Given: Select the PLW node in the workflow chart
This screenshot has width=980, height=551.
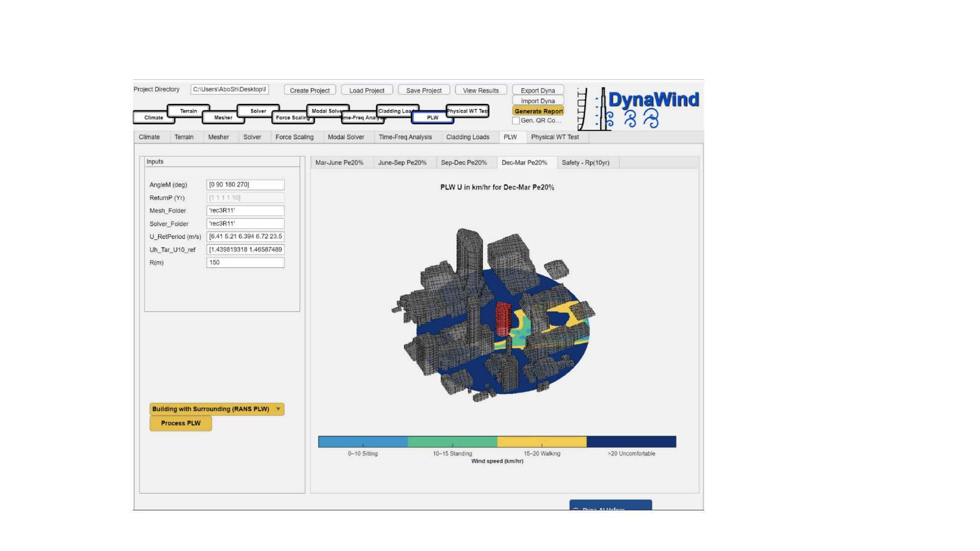Looking at the screenshot, I should 433,118.
